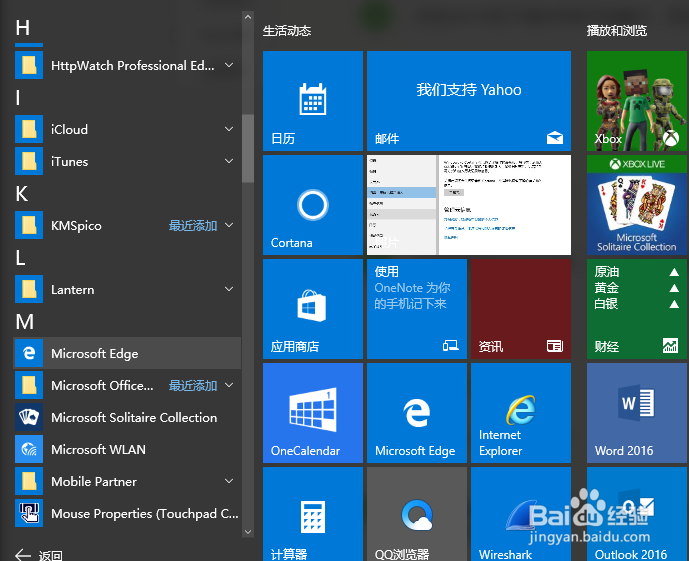Open the Cortana tile
This screenshot has width=689, height=561.
(x=313, y=205)
